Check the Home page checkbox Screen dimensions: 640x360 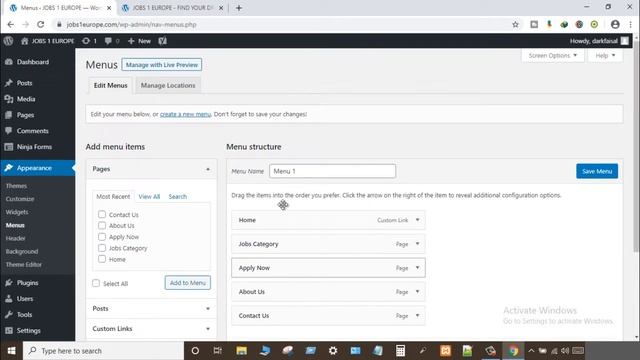102,259
